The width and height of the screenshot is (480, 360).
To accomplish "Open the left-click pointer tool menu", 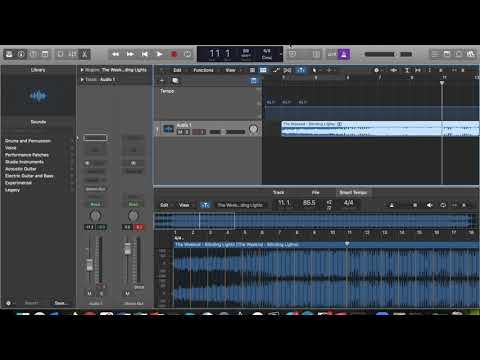I will pos(315,70).
